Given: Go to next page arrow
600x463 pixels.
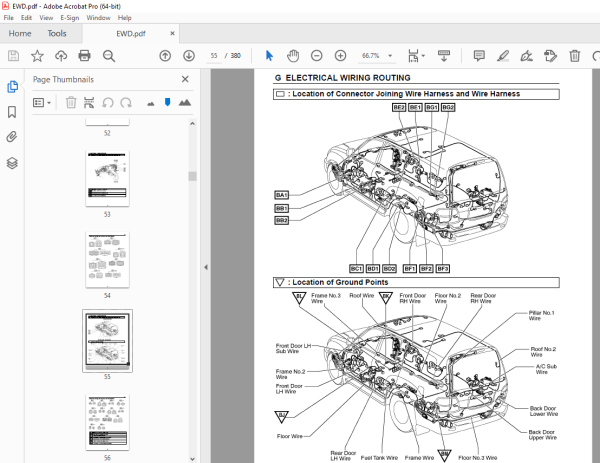Looking at the screenshot, I should [x=189, y=56].
